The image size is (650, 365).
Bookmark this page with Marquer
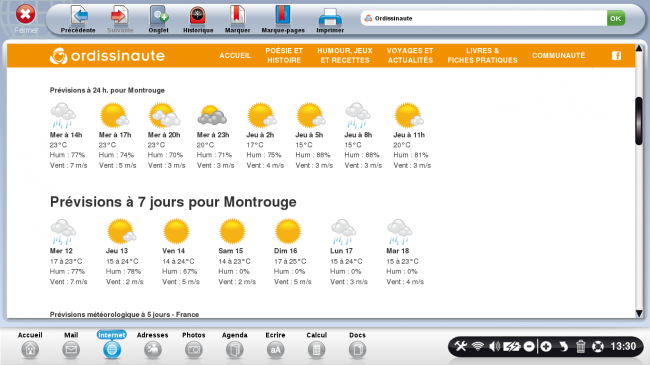pyautogui.click(x=238, y=19)
